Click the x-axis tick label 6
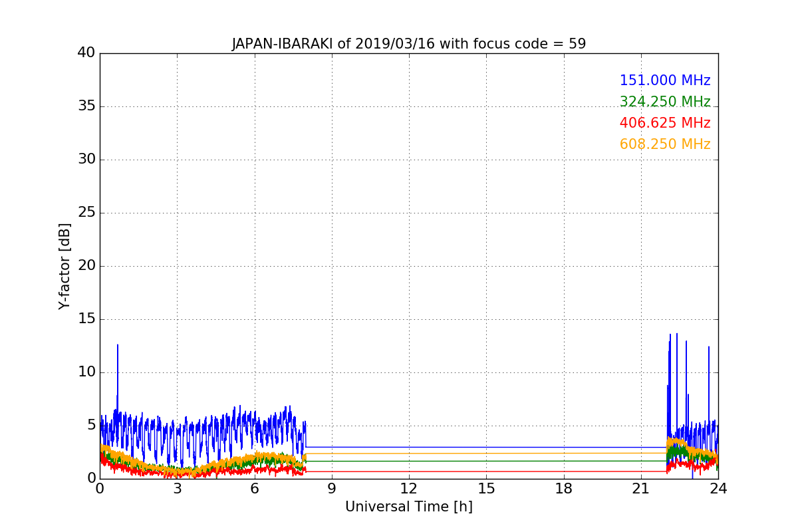This screenshot has width=798, height=532. 255,488
